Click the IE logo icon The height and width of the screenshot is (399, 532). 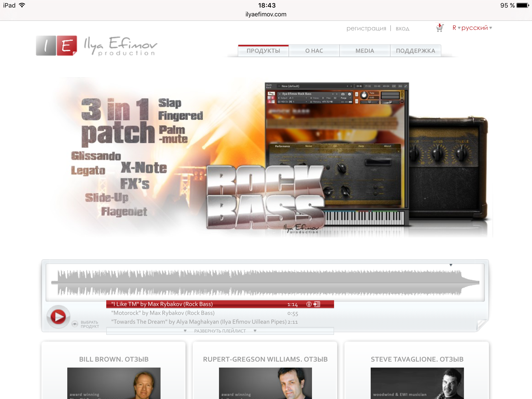pos(56,46)
